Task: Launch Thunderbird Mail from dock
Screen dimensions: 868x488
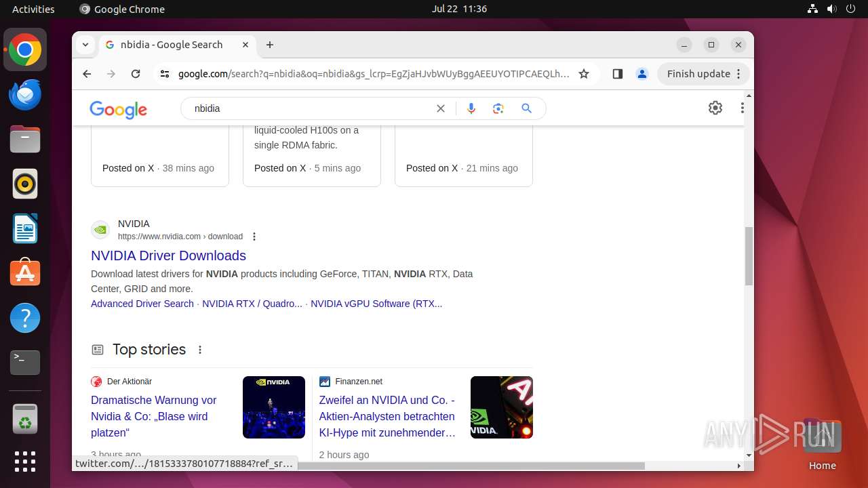Action: [x=25, y=94]
